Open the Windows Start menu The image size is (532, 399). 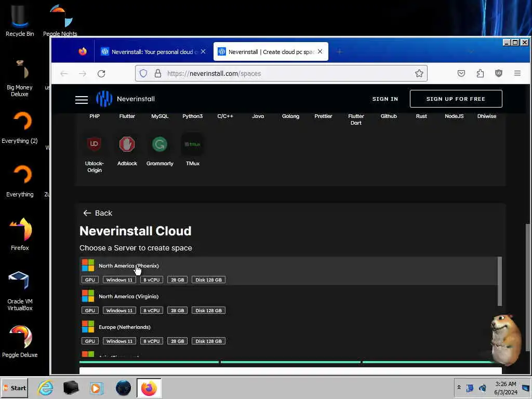point(15,388)
